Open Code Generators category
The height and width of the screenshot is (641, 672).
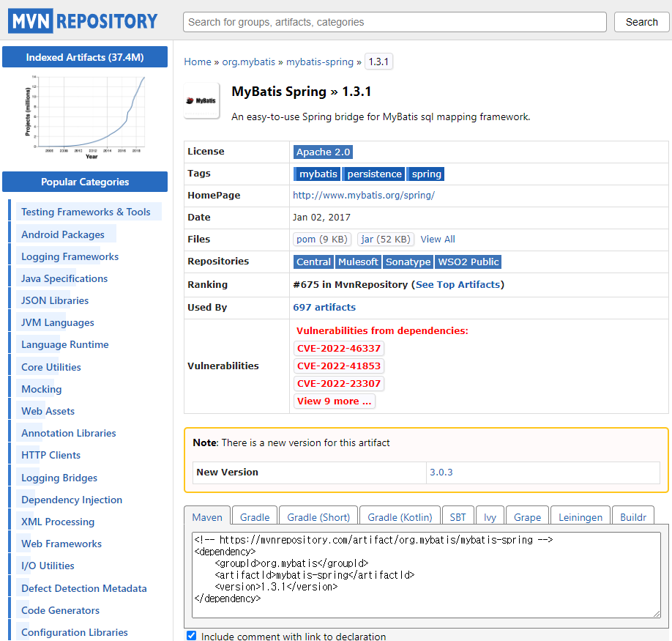61,610
